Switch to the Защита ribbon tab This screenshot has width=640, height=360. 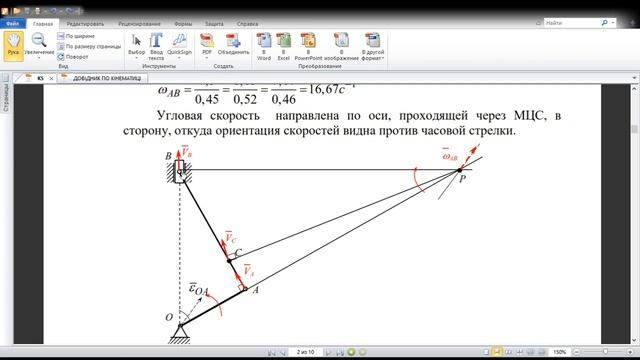click(214, 24)
